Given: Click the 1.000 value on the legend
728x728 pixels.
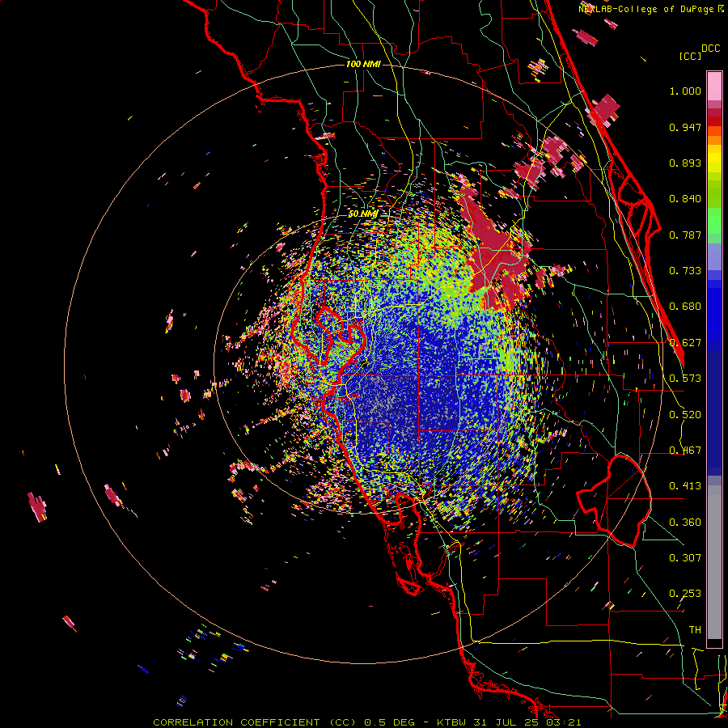Looking at the screenshot, I should (685, 91).
